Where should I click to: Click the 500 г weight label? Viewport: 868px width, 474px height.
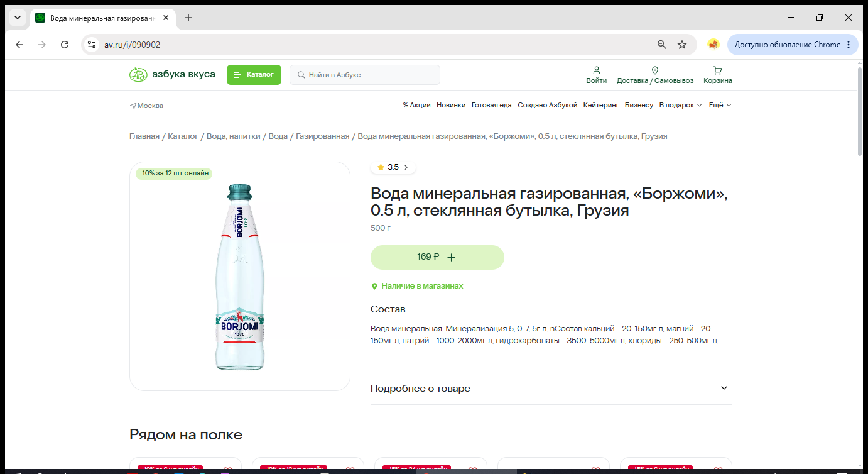click(381, 228)
